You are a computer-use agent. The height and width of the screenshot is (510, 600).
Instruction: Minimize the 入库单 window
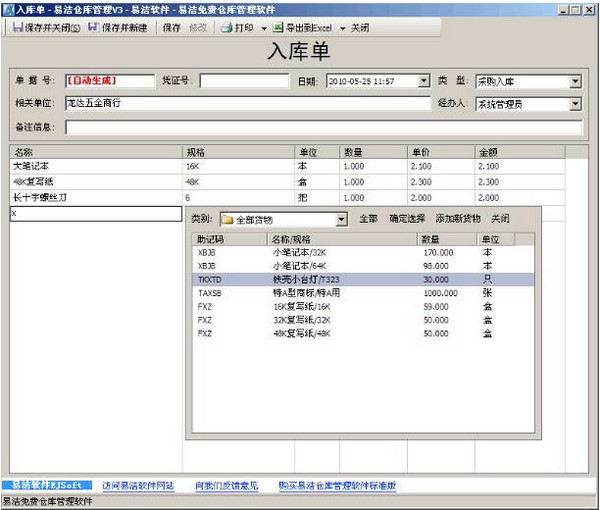[x=563, y=10]
